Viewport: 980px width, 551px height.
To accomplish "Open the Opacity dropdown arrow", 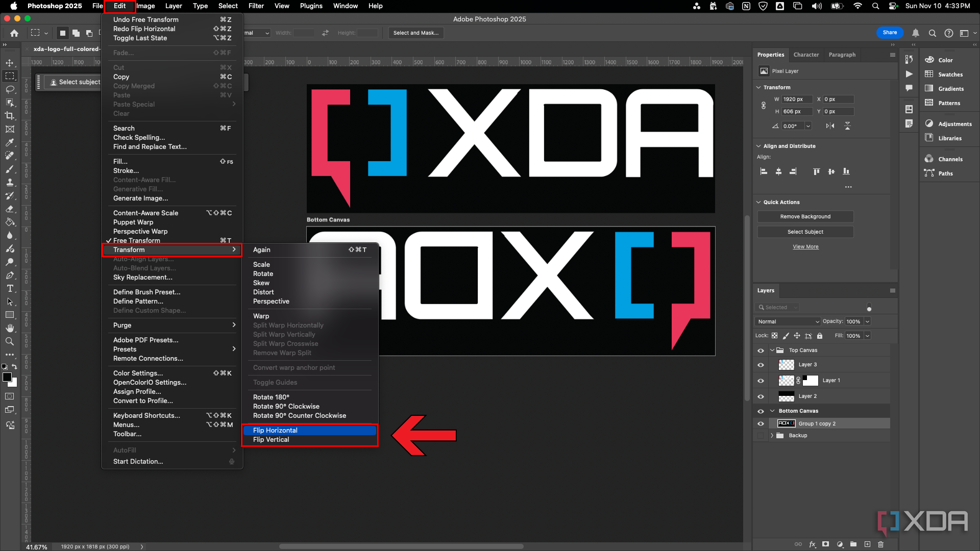I will coord(867,321).
